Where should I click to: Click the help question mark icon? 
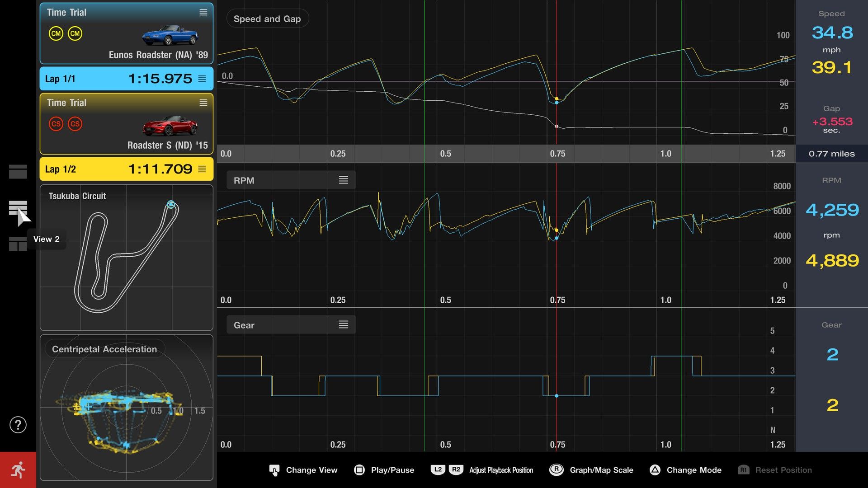pyautogui.click(x=18, y=425)
